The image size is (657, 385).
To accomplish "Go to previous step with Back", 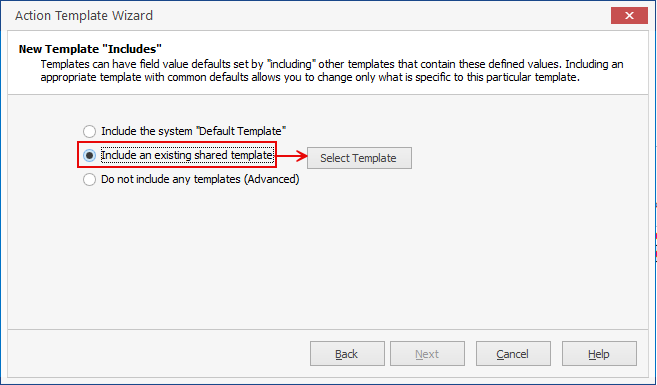I will point(347,354).
